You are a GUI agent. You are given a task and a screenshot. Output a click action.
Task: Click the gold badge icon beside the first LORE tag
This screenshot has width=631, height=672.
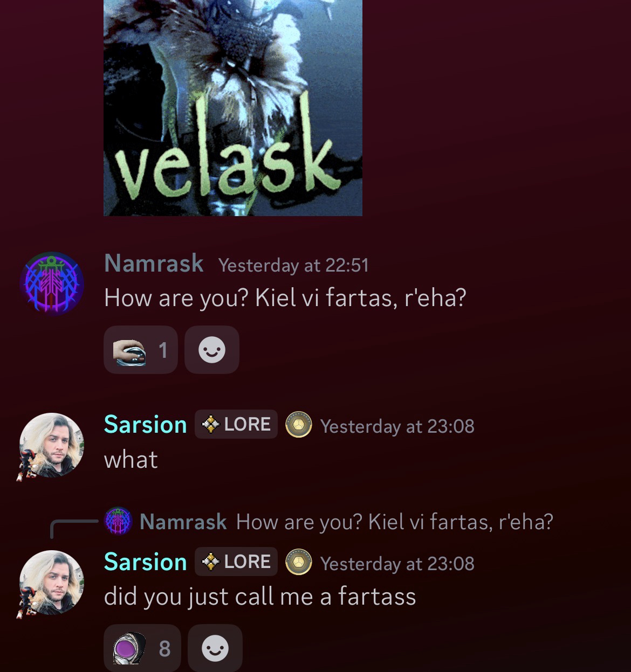299,425
